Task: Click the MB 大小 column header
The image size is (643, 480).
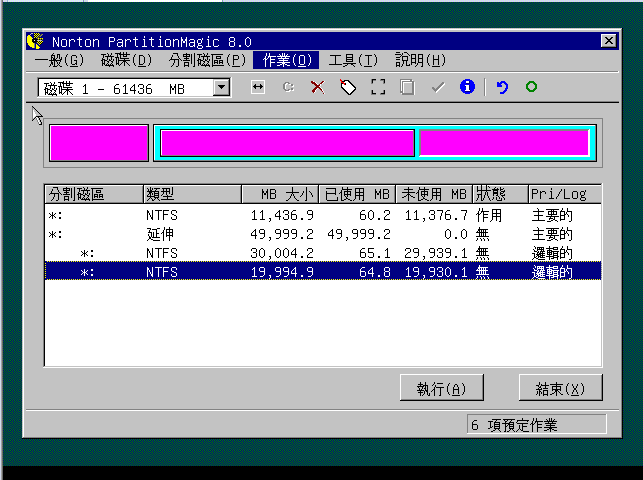Action: tap(280, 194)
